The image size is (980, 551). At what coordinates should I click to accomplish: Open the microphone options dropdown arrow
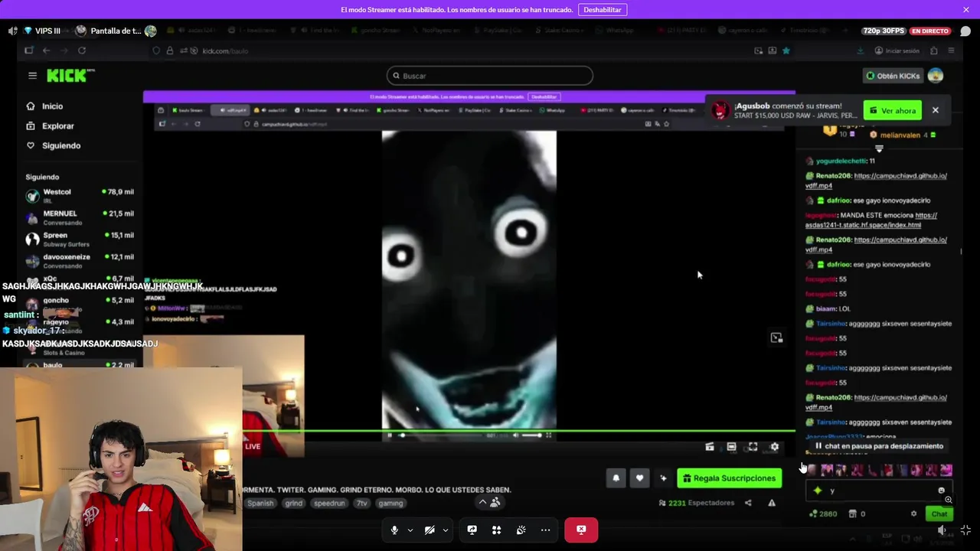(x=410, y=530)
